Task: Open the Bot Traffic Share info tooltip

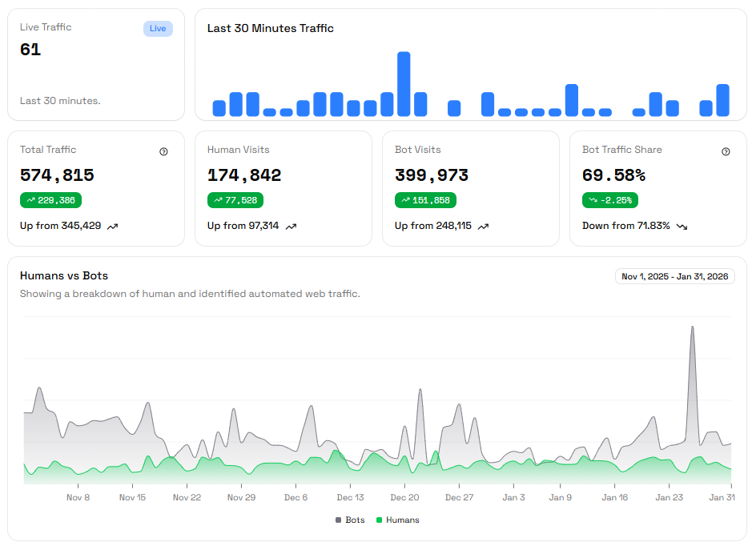Action: coord(726,151)
